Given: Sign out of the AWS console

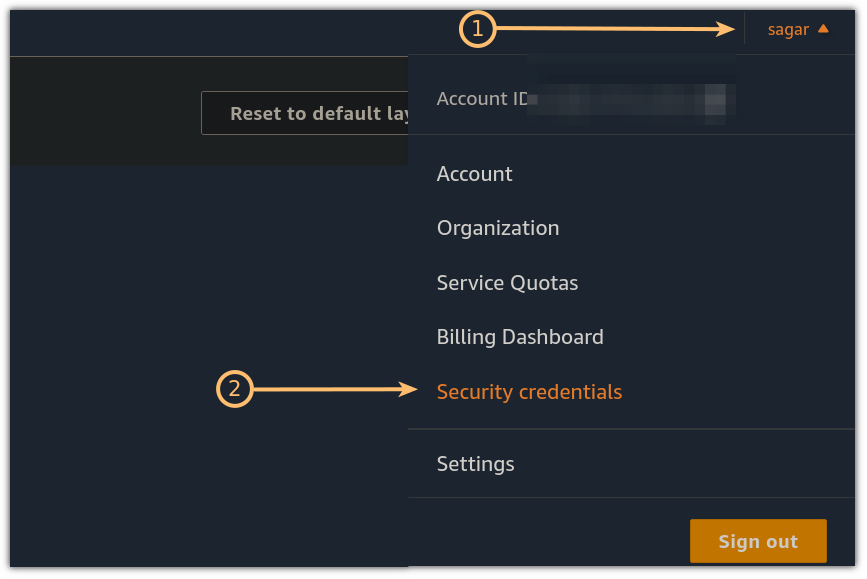Looking at the screenshot, I should [758, 541].
